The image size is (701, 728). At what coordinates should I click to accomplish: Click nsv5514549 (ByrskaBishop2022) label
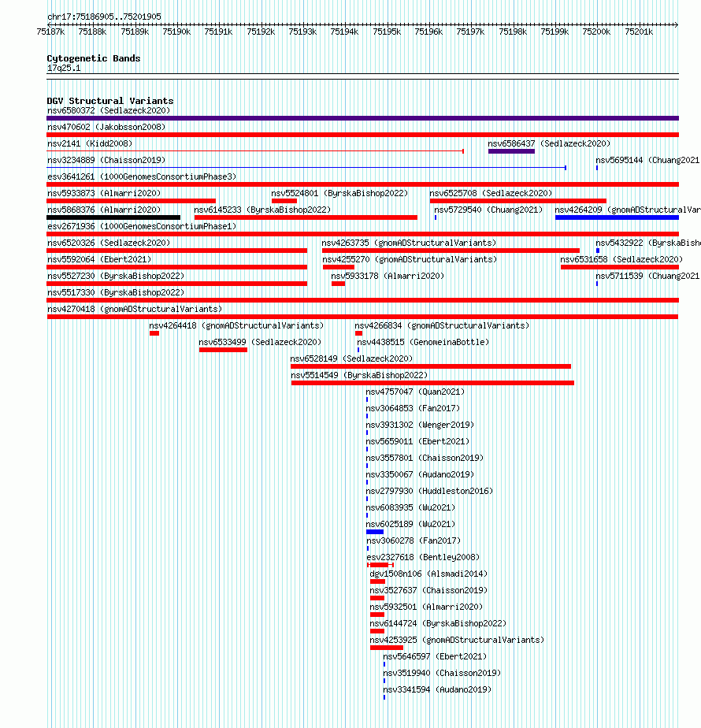(359, 376)
